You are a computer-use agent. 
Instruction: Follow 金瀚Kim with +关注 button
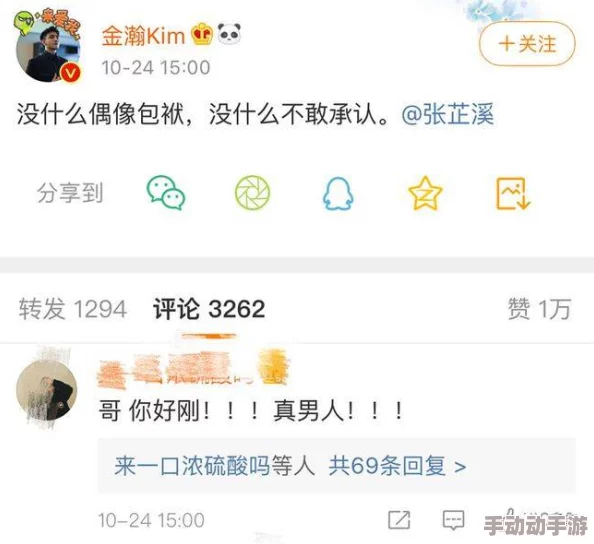coord(527,44)
